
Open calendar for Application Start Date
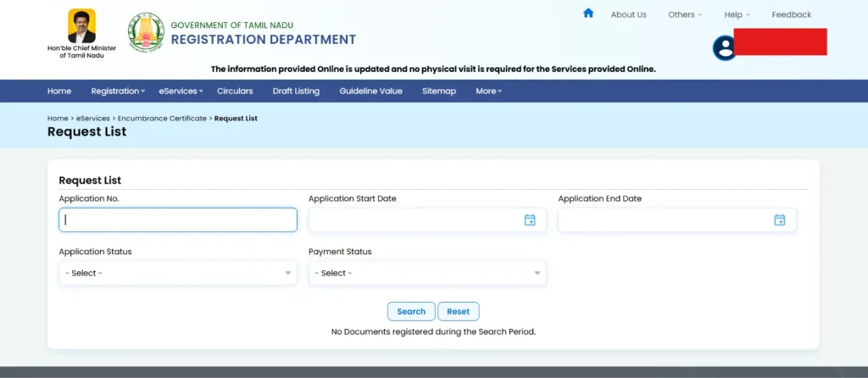coord(530,220)
